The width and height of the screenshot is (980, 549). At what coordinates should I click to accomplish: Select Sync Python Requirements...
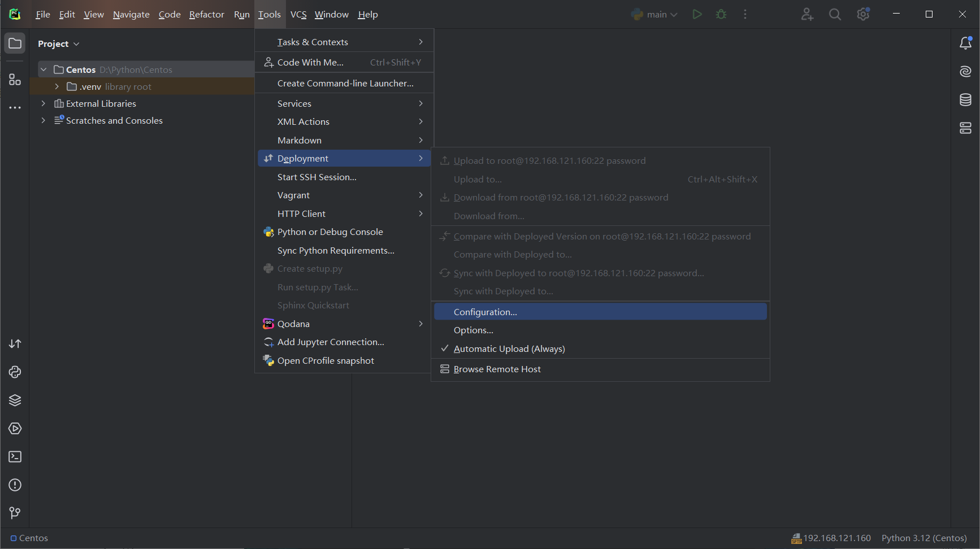click(x=344, y=250)
